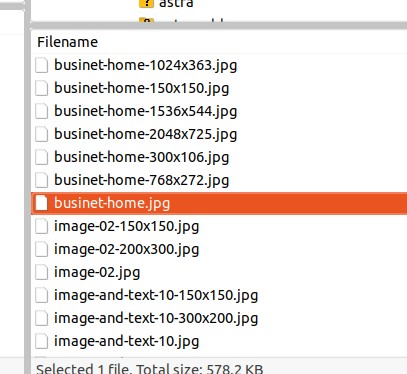
Task: Click the file icon of businet-home-150x150.jpg
Action: 41,88
